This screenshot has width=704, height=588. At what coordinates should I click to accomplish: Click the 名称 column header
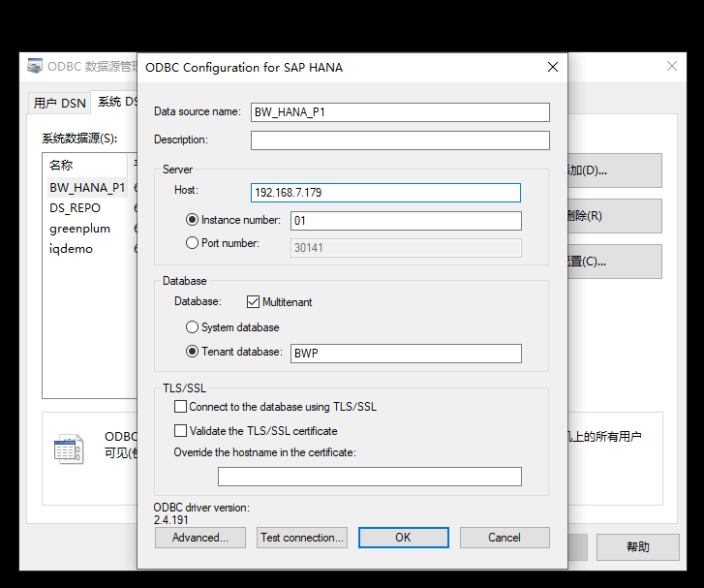85,166
